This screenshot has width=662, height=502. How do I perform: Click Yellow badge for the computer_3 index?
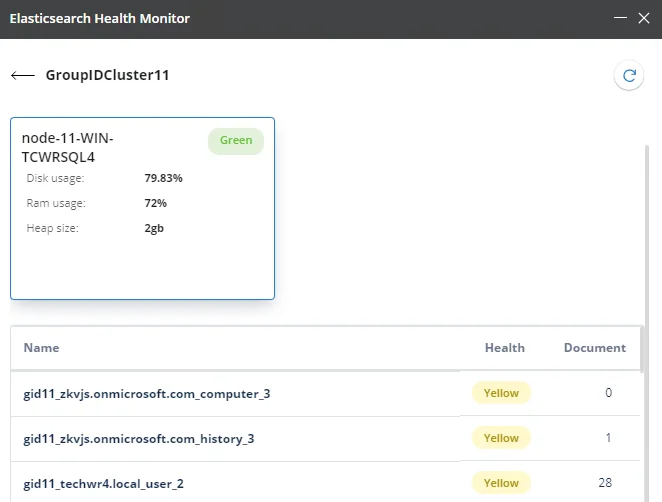[x=501, y=393]
